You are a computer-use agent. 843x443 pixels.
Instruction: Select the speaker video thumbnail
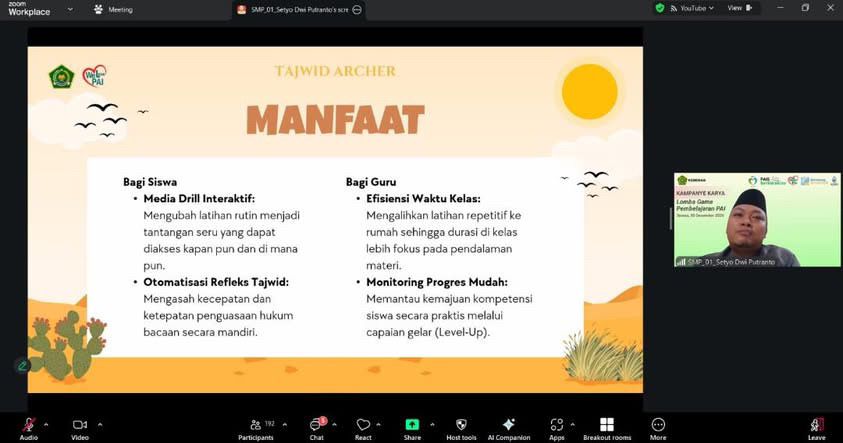coord(756,220)
